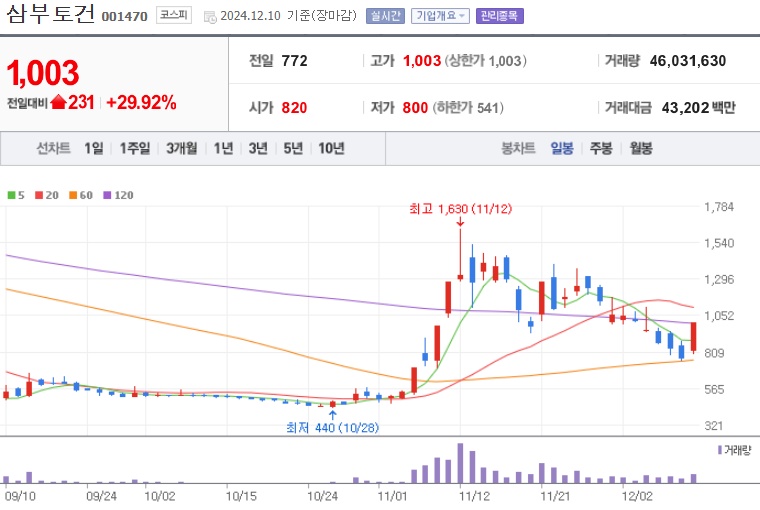Click the 09/10 date axis label

coord(20,496)
